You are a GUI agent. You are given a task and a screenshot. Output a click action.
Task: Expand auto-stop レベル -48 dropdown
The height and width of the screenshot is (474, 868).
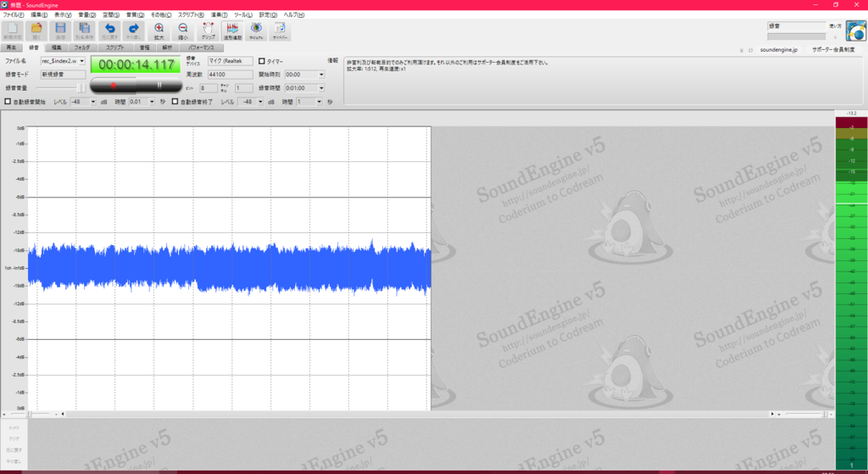pos(260,102)
